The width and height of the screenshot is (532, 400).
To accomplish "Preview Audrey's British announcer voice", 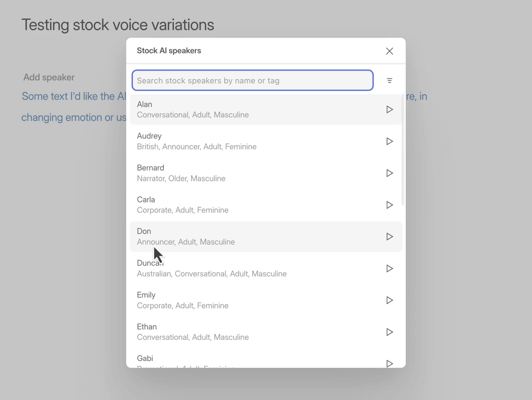I will click(x=389, y=141).
